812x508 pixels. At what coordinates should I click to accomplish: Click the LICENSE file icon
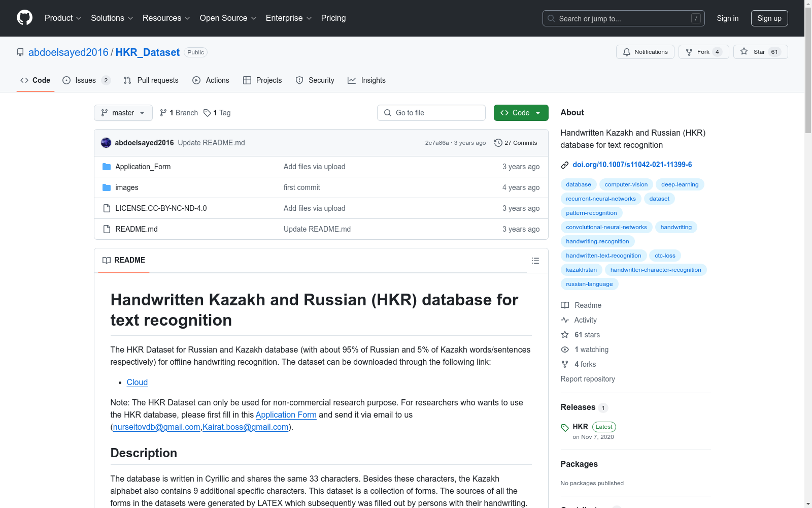coord(107,208)
